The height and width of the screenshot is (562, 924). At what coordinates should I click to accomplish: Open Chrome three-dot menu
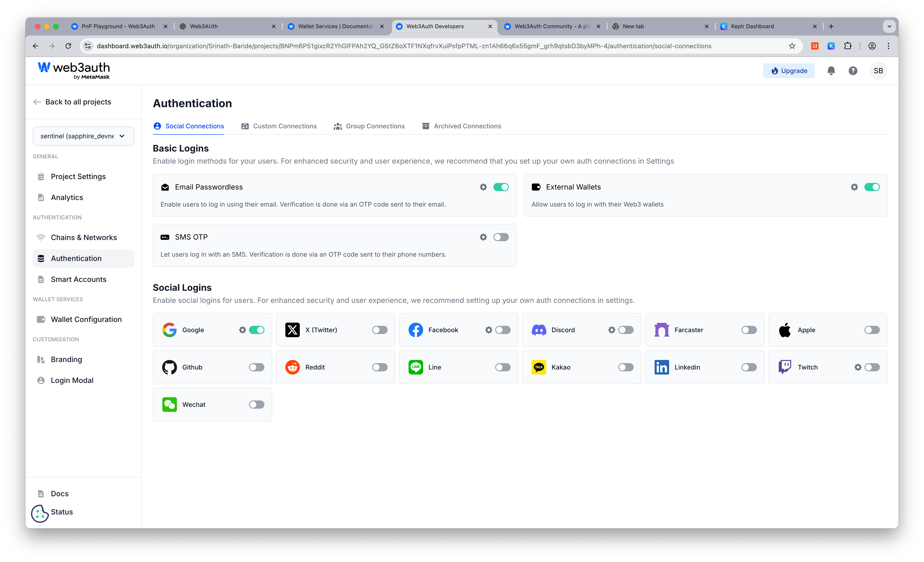[888, 46]
